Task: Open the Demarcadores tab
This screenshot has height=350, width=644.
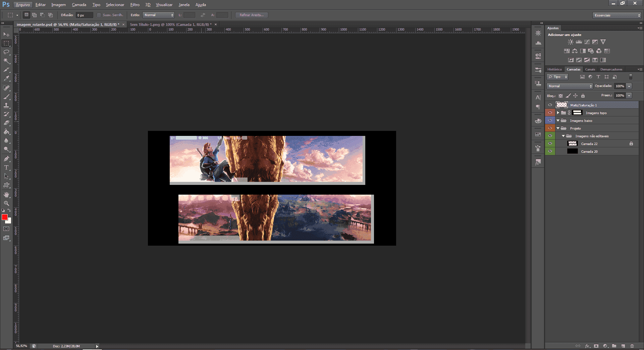Action: point(611,69)
